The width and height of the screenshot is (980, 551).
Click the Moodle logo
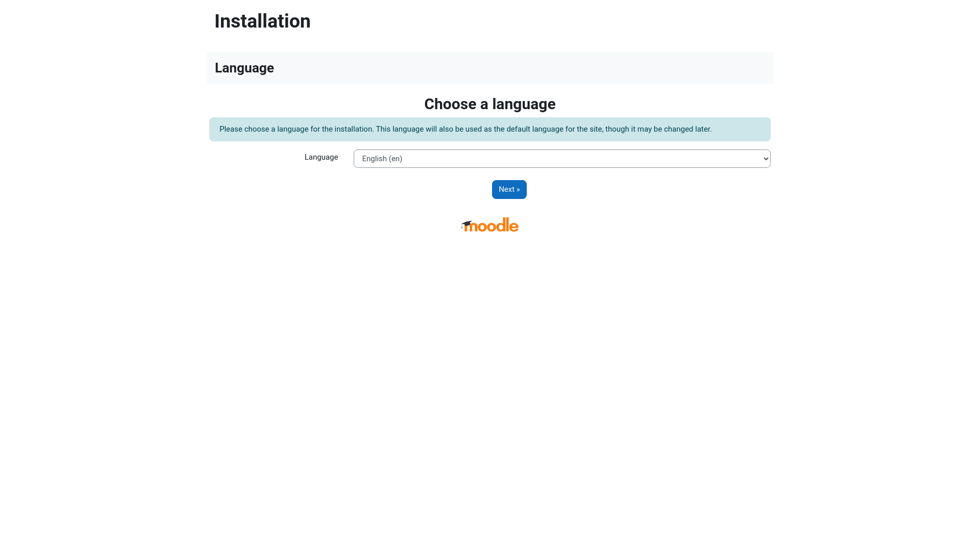point(490,224)
